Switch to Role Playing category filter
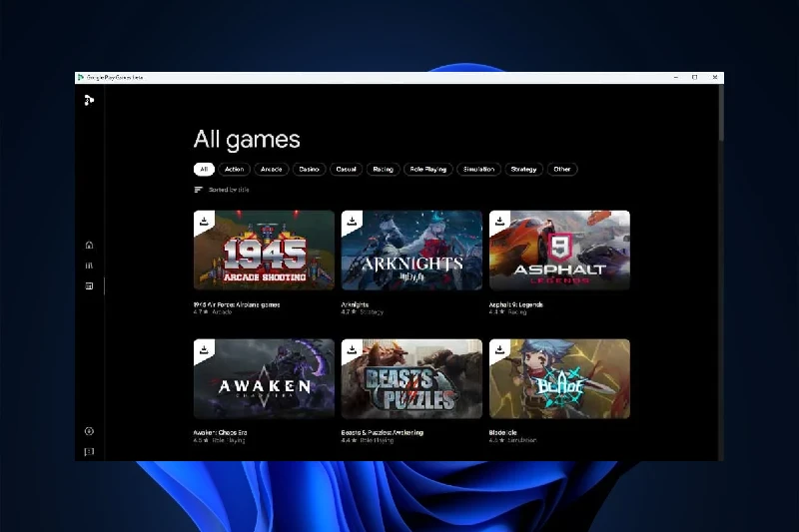The width and height of the screenshot is (799, 532). click(428, 170)
